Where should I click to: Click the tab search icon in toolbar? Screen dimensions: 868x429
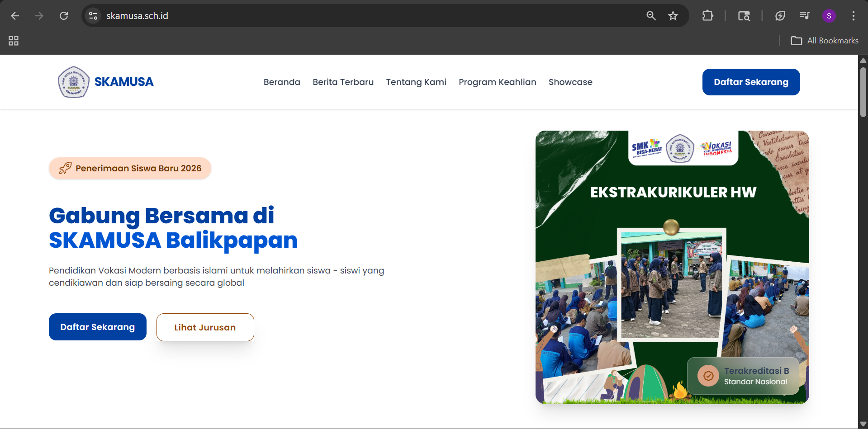pos(744,16)
